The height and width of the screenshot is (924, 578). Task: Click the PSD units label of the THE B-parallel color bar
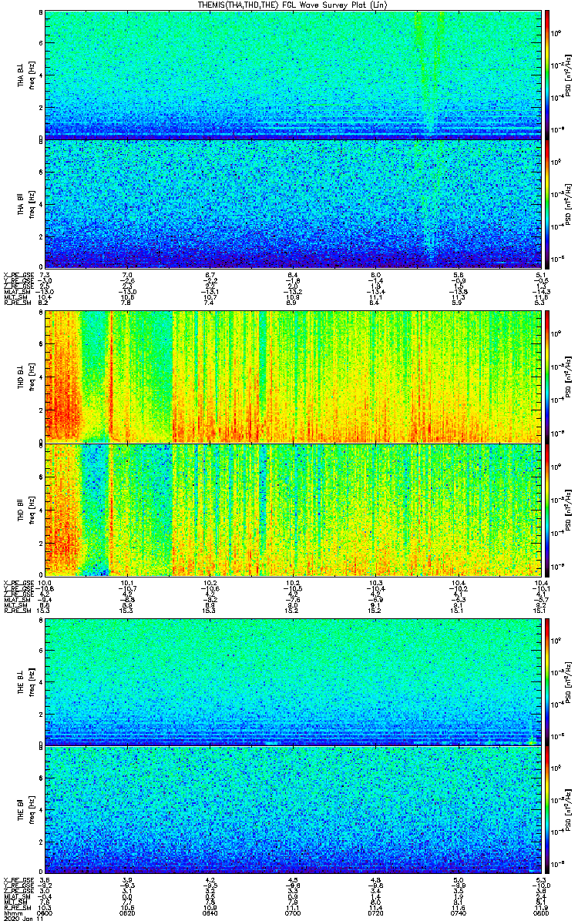click(569, 810)
